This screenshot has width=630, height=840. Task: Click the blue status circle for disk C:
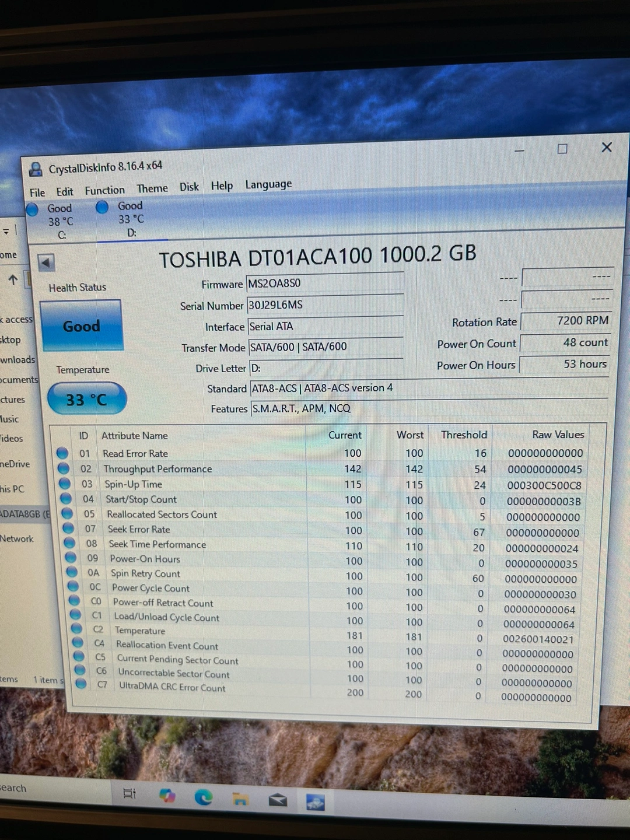tap(33, 209)
